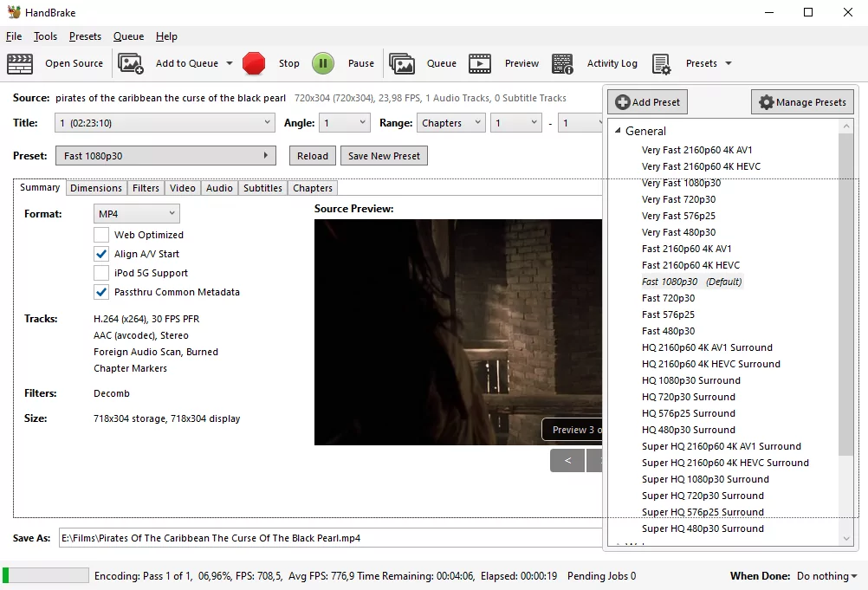Screen dimensions: 868x590
Task: Select the Very Fast 1080p30 preset
Action: [x=681, y=183]
